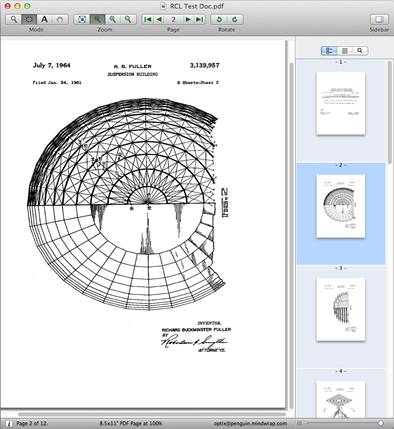Click the title bar PDF document icon
This screenshot has height=429, width=394.
164,6
